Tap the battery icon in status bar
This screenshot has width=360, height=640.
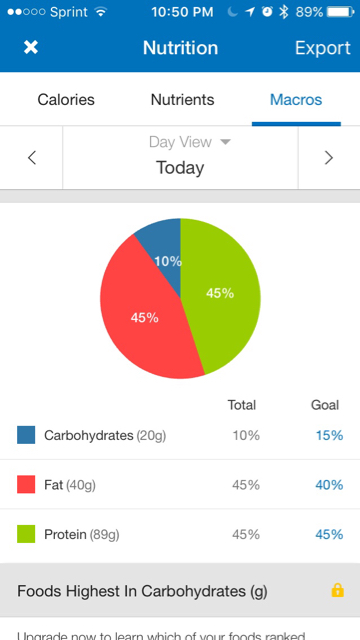click(x=341, y=12)
